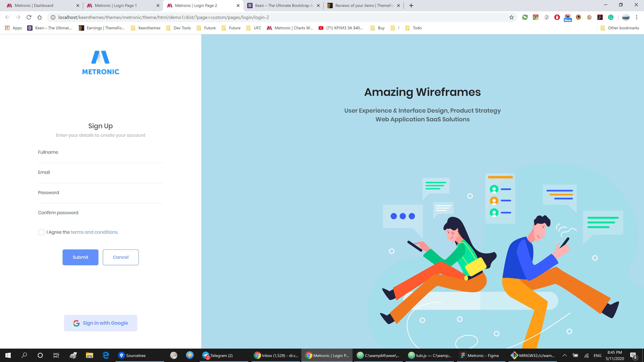Click the Sign in with Google button

coord(100,323)
